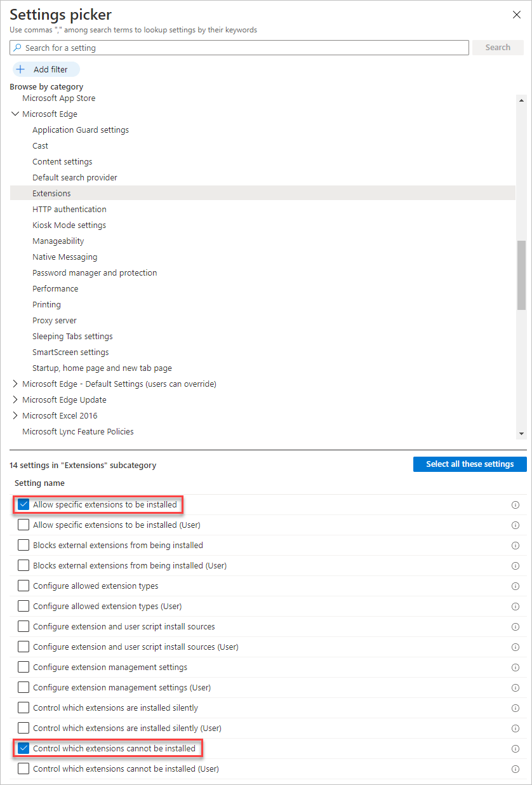This screenshot has width=532, height=785.
Task: Check Allow specific extensions to be installed (User)
Action: pos(23,525)
